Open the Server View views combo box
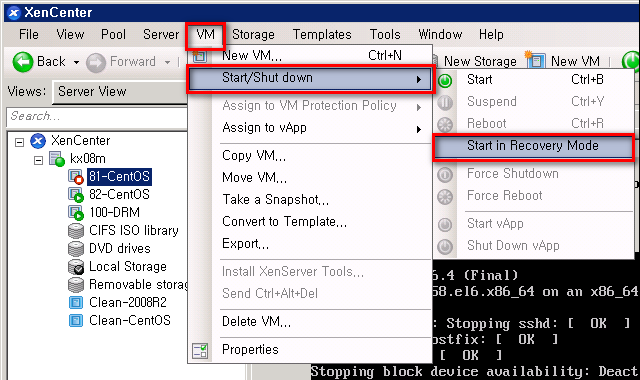This screenshot has height=380, width=640. [x=120, y=92]
